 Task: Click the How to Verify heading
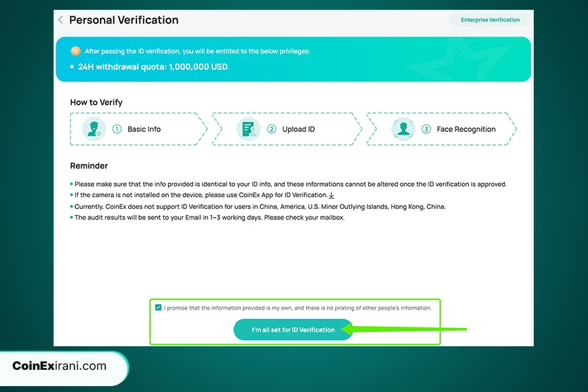(x=96, y=103)
